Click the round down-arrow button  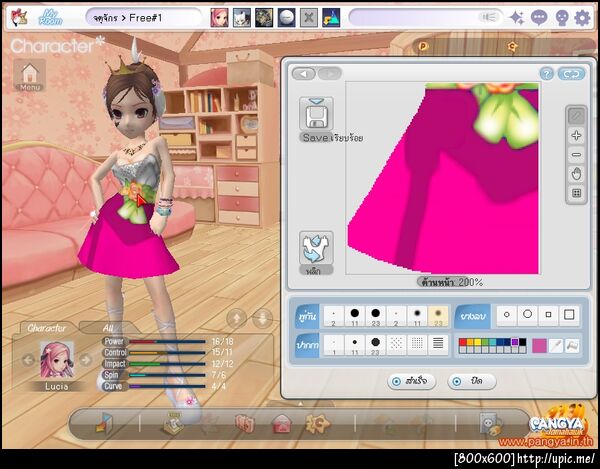(x=262, y=318)
